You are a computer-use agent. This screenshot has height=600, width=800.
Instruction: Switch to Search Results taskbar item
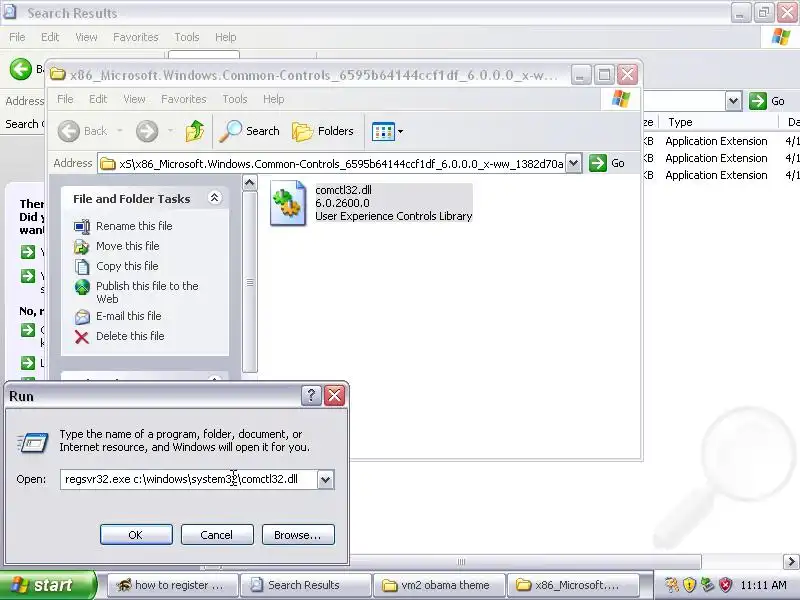coord(305,585)
